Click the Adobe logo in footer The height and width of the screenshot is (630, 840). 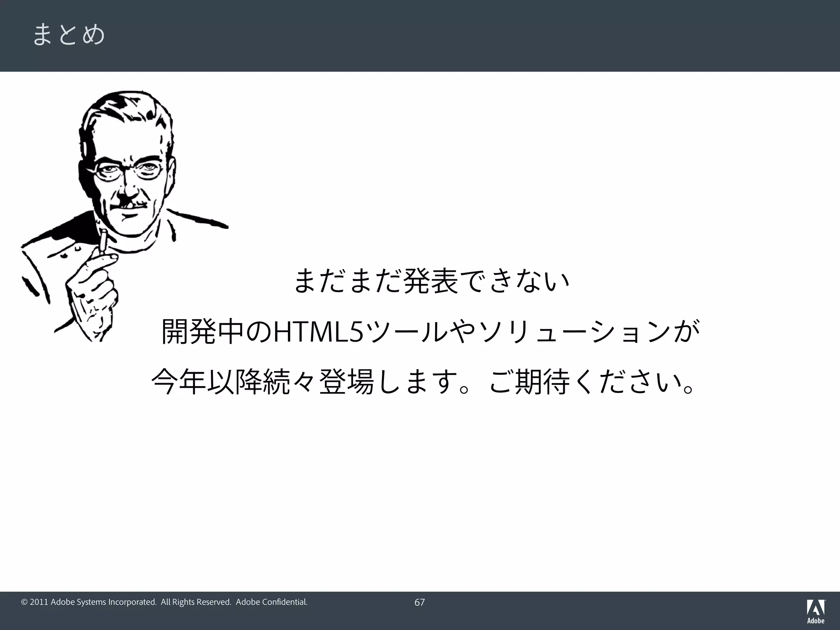click(816, 612)
